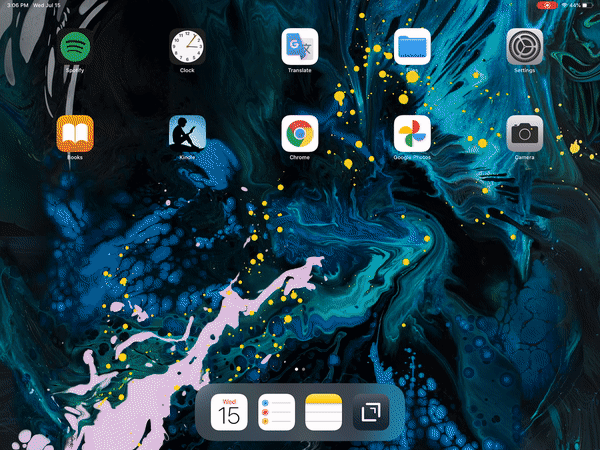Open Reminders from the dock
The image size is (600, 450).
click(x=276, y=412)
